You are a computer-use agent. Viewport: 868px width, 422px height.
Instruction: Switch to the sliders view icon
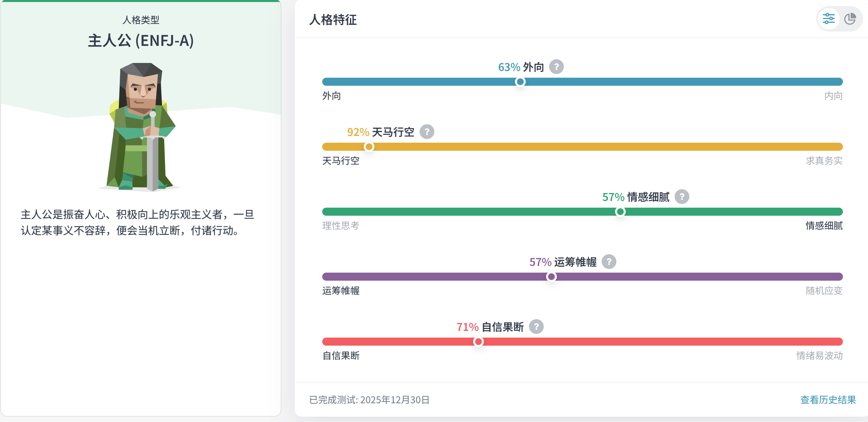coord(828,18)
